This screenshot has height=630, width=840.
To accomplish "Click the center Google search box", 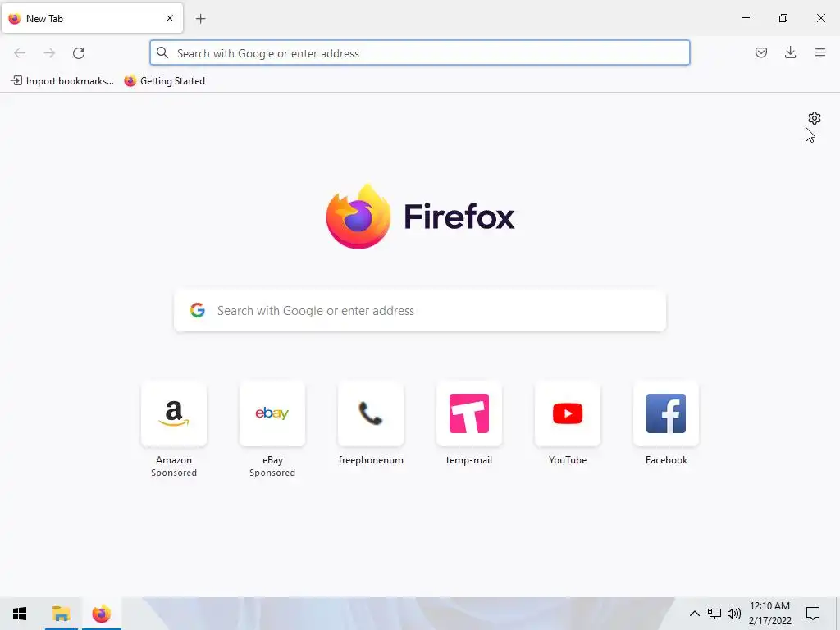I will pos(420,311).
